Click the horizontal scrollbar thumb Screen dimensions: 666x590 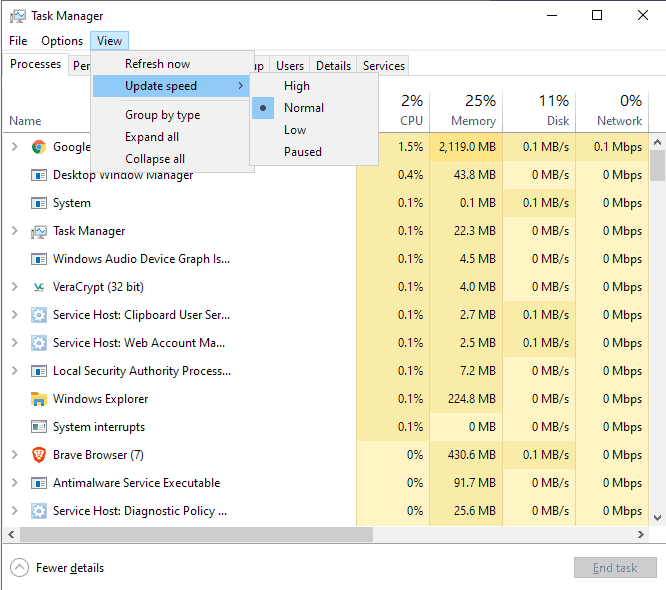196,534
